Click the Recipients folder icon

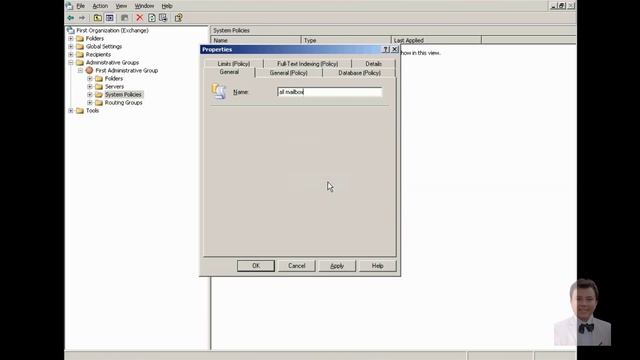80,54
